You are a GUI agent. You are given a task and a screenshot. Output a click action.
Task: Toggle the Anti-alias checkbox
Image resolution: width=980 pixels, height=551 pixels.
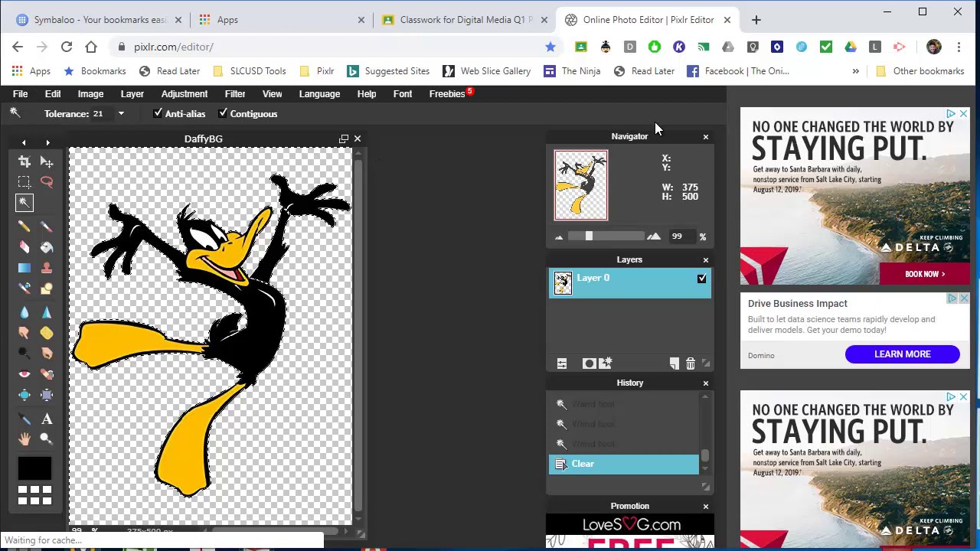[x=158, y=113]
